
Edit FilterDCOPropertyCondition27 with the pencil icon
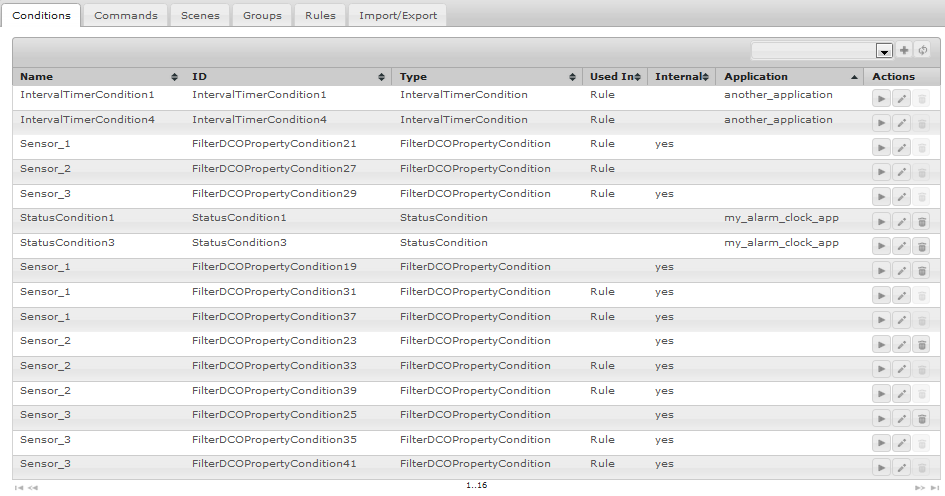coord(901,172)
